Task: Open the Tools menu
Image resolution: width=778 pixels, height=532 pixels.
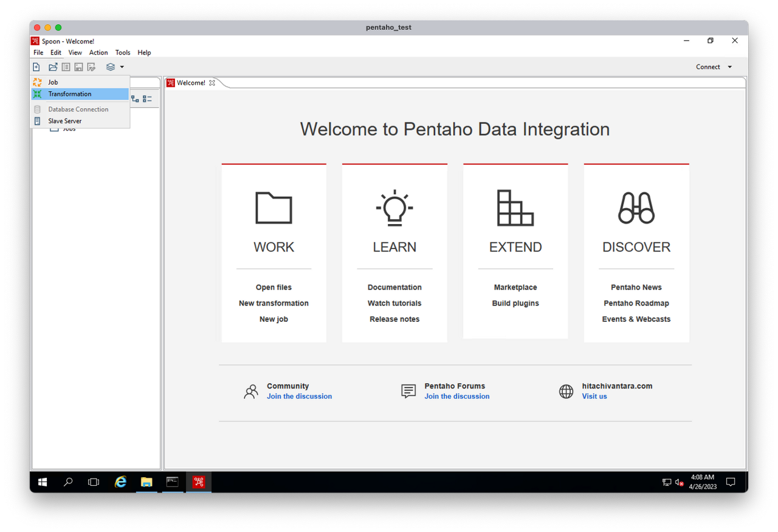Action: pyautogui.click(x=123, y=53)
